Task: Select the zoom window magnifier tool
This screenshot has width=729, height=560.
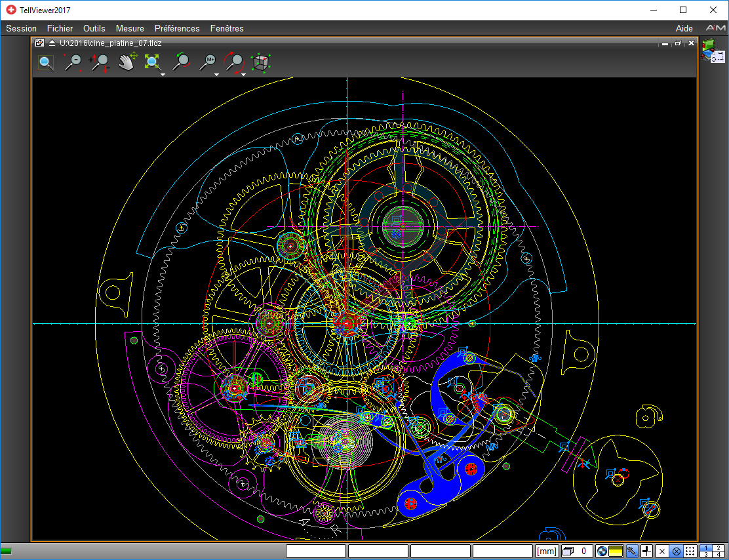Action: [45, 63]
